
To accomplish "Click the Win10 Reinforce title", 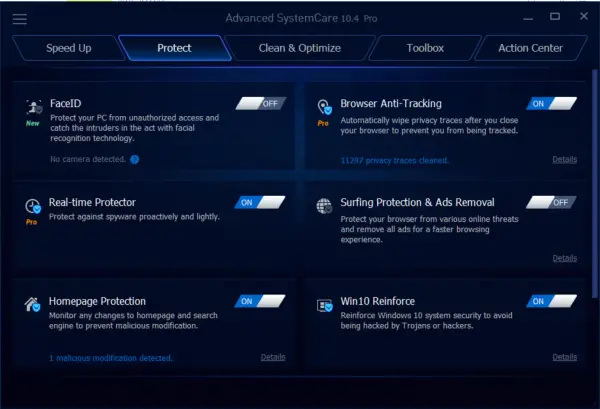I will (x=378, y=301).
